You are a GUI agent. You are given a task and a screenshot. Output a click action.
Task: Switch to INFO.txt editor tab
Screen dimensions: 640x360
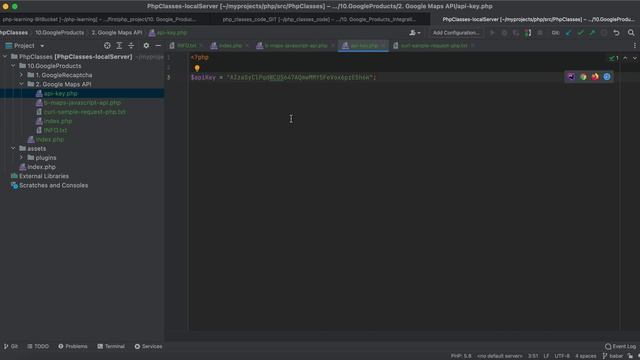[187, 46]
